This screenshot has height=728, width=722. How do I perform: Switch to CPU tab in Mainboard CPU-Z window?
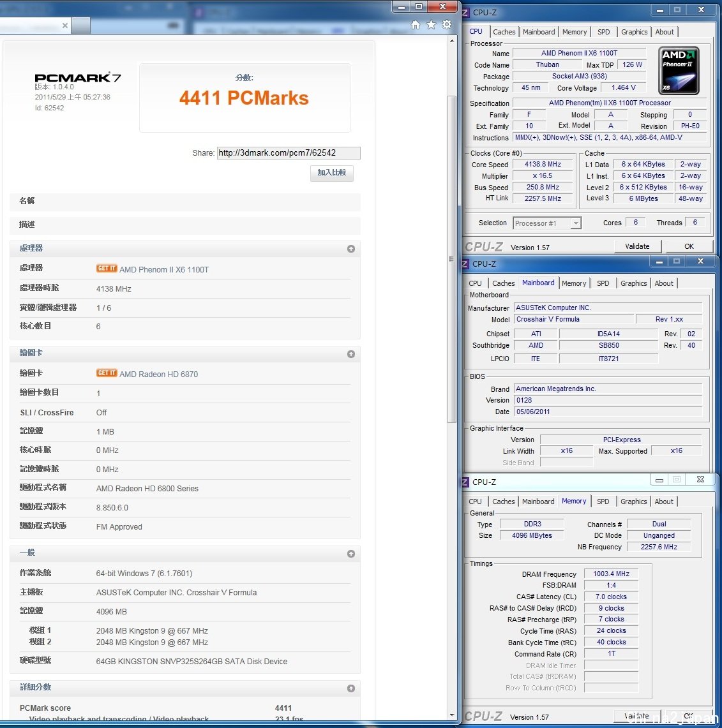pyautogui.click(x=475, y=283)
